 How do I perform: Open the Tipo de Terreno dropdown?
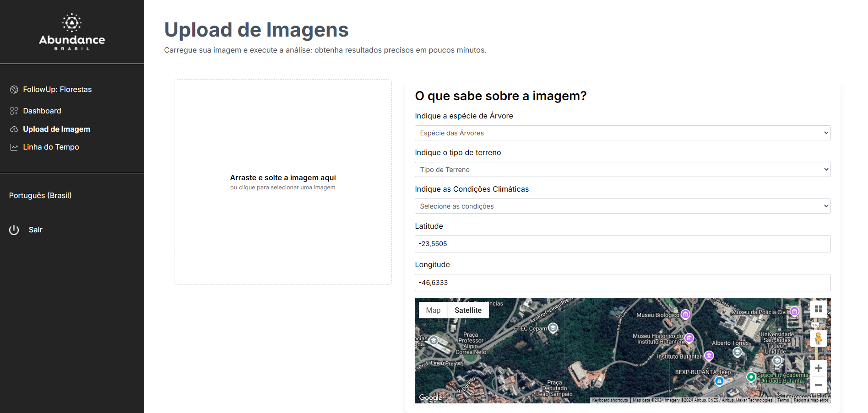tap(623, 170)
